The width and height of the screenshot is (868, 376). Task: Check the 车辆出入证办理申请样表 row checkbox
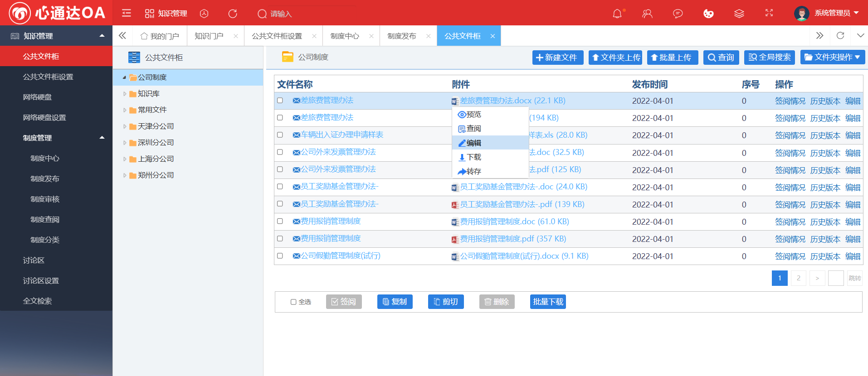pos(280,135)
